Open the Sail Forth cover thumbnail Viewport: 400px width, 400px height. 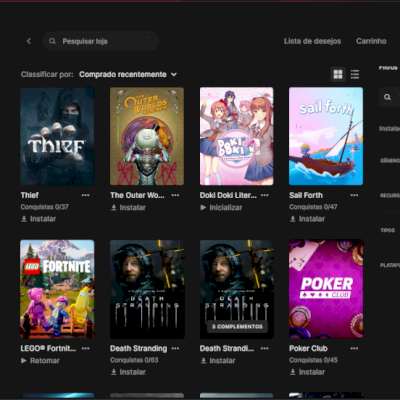click(x=326, y=136)
